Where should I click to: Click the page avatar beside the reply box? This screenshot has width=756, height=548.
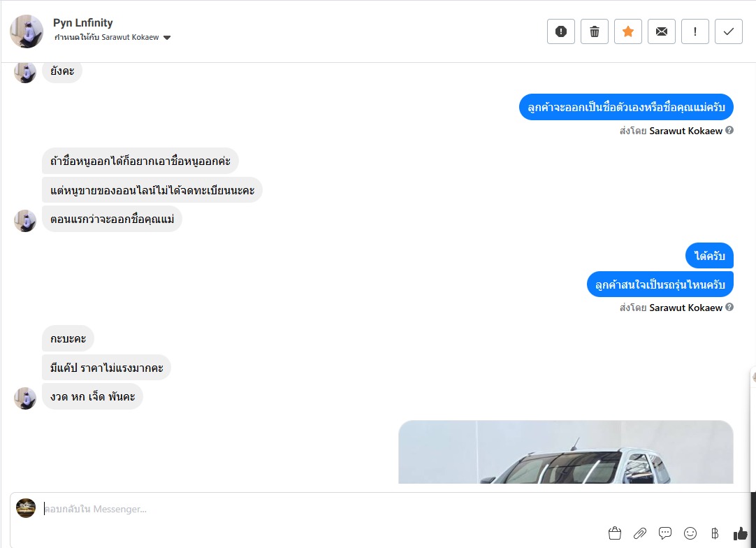tap(26, 508)
